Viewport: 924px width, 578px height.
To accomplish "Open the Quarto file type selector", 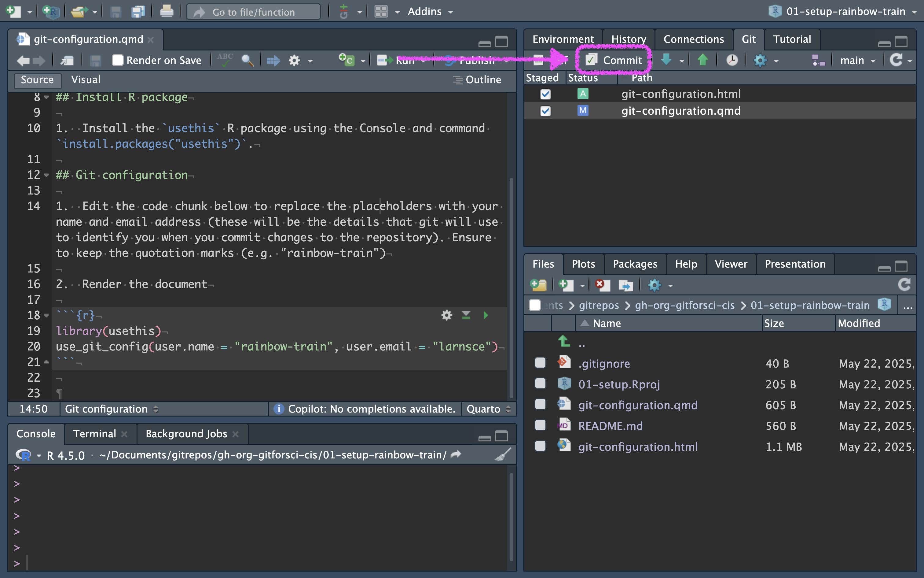I will click(488, 409).
